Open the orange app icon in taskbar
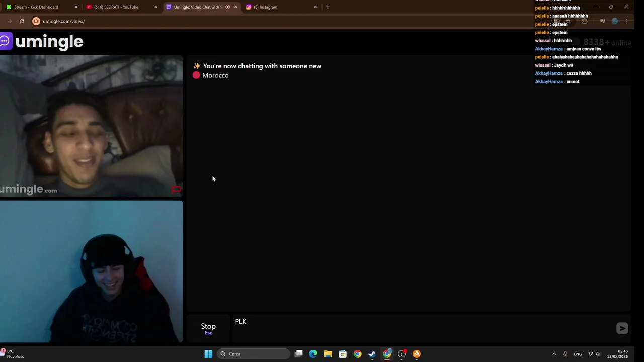 (x=417, y=354)
